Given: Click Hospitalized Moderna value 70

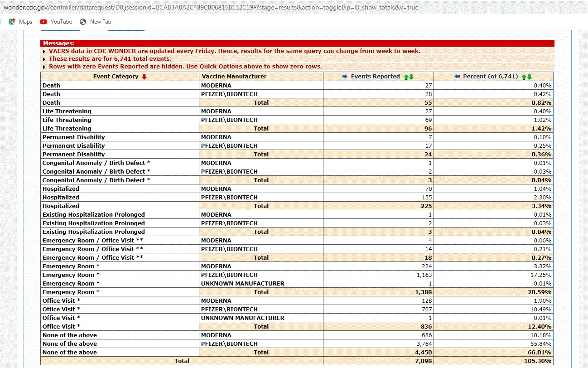Looking at the screenshot, I should point(428,189).
